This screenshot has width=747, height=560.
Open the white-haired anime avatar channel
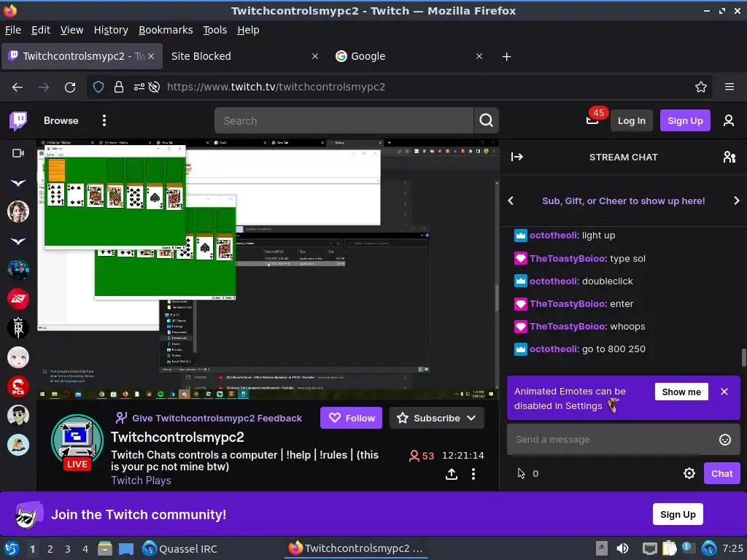[x=18, y=357]
